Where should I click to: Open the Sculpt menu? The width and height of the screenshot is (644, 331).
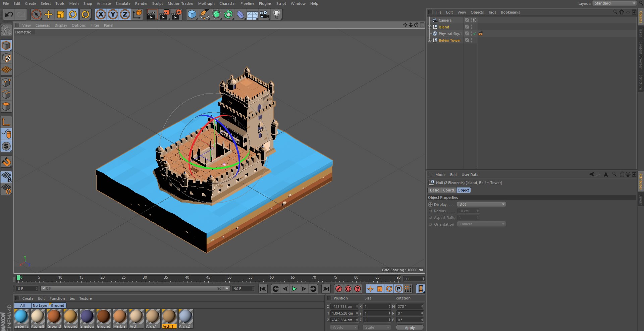pyautogui.click(x=157, y=3)
